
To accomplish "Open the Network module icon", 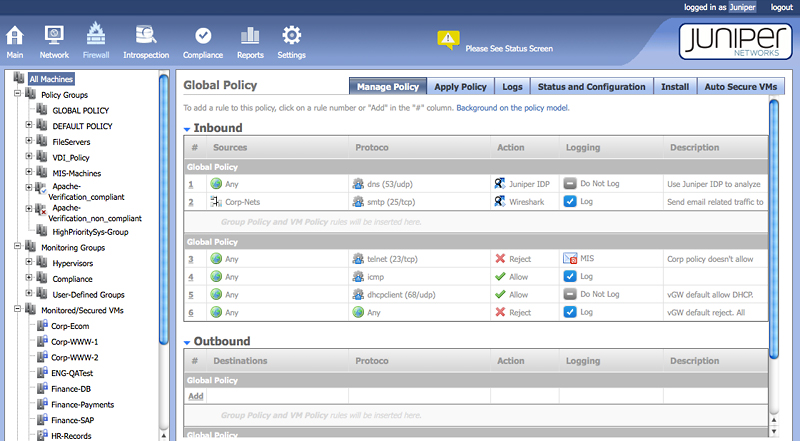I will click(54, 37).
